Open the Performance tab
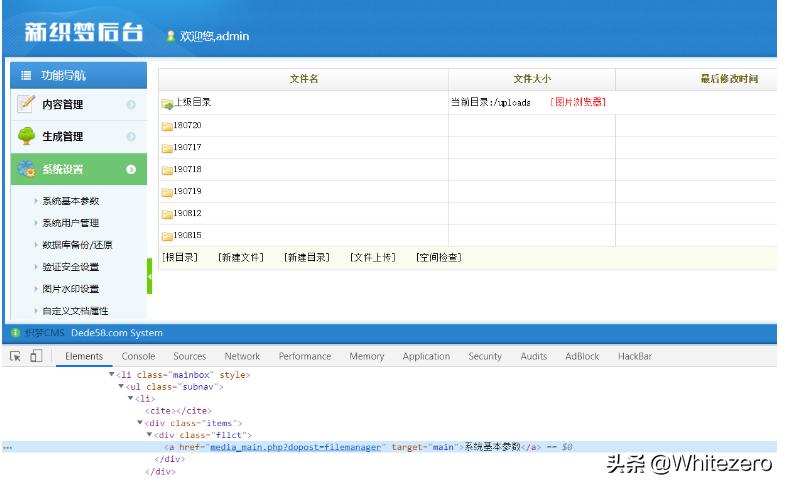This screenshot has width=787, height=489. [x=305, y=356]
